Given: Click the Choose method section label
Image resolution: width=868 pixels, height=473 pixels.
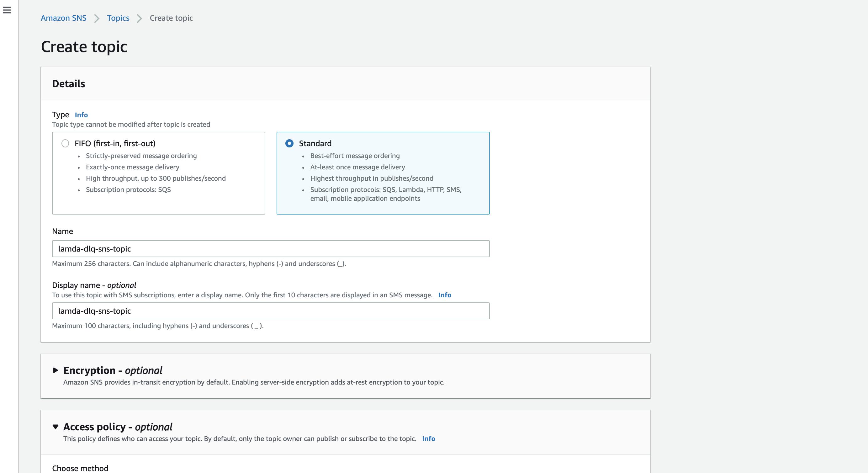Looking at the screenshot, I should click(80, 468).
